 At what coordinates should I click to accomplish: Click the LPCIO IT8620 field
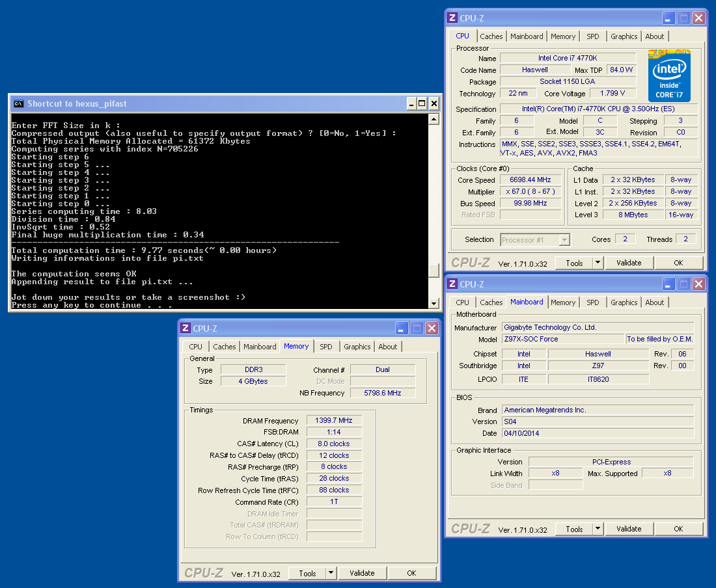coord(598,379)
